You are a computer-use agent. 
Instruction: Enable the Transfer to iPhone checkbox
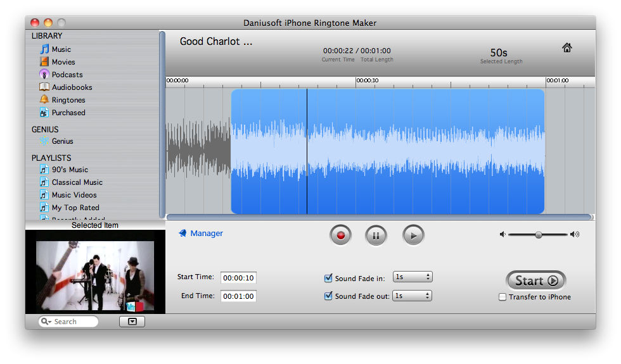[502, 297]
